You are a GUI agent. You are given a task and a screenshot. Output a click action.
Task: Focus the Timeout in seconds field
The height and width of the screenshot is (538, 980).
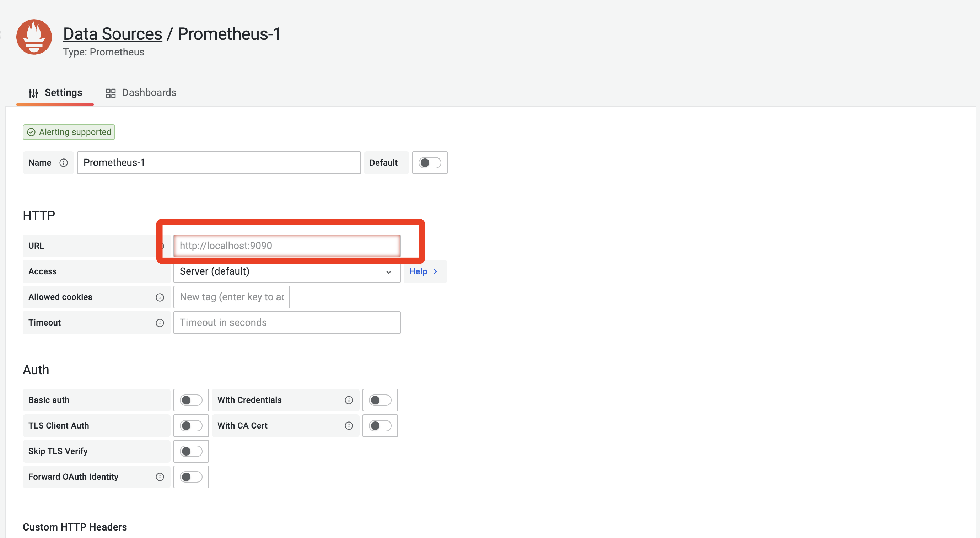[287, 323]
